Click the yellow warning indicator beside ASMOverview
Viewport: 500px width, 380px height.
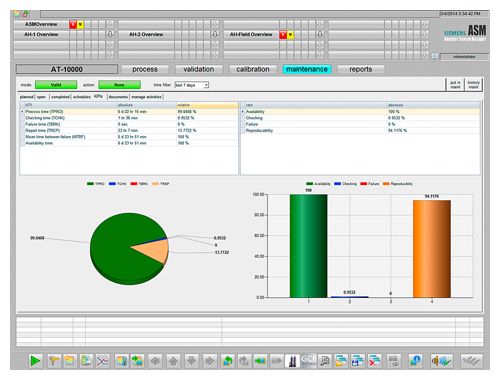point(80,24)
